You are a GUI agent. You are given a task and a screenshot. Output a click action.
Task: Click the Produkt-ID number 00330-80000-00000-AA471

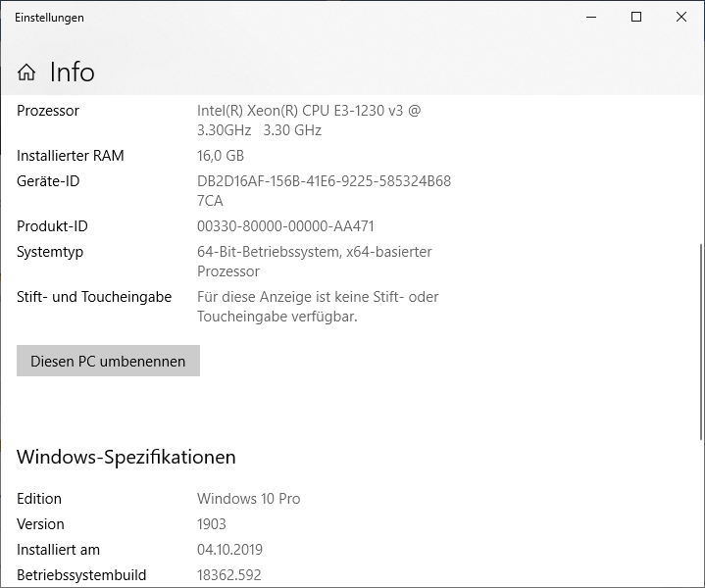click(x=285, y=226)
